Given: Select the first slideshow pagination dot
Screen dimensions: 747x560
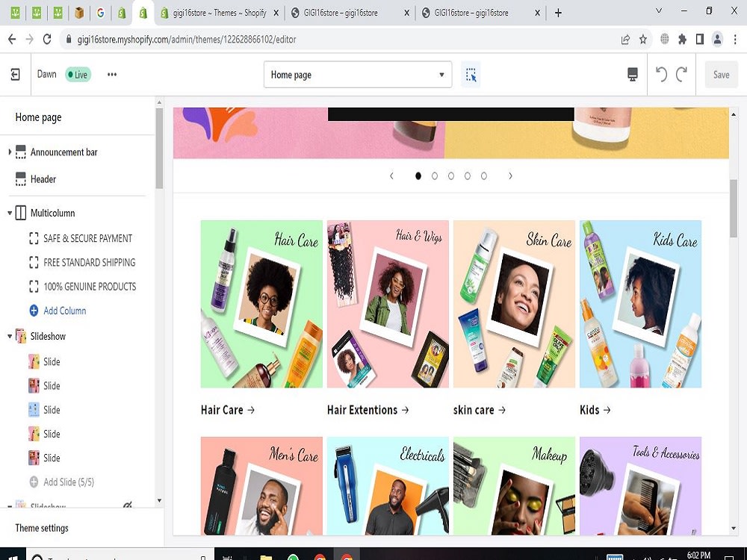Looking at the screenshot, I should click(x=418, y=176).
